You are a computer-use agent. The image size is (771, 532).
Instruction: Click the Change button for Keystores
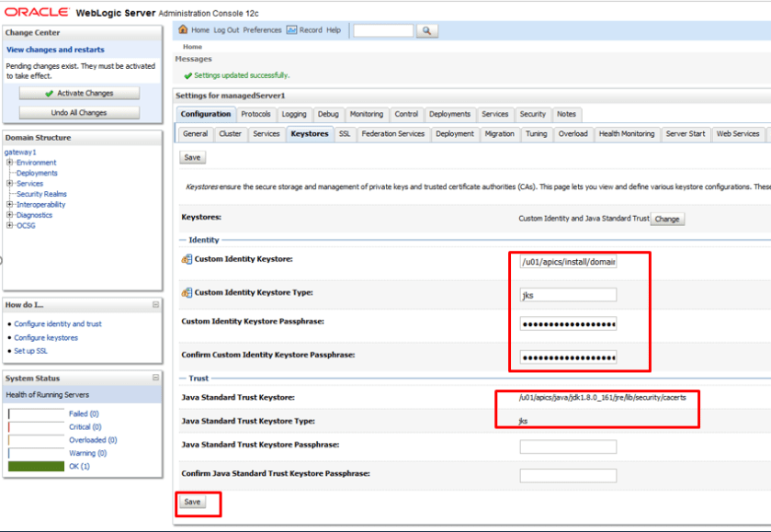click(667, 220)
